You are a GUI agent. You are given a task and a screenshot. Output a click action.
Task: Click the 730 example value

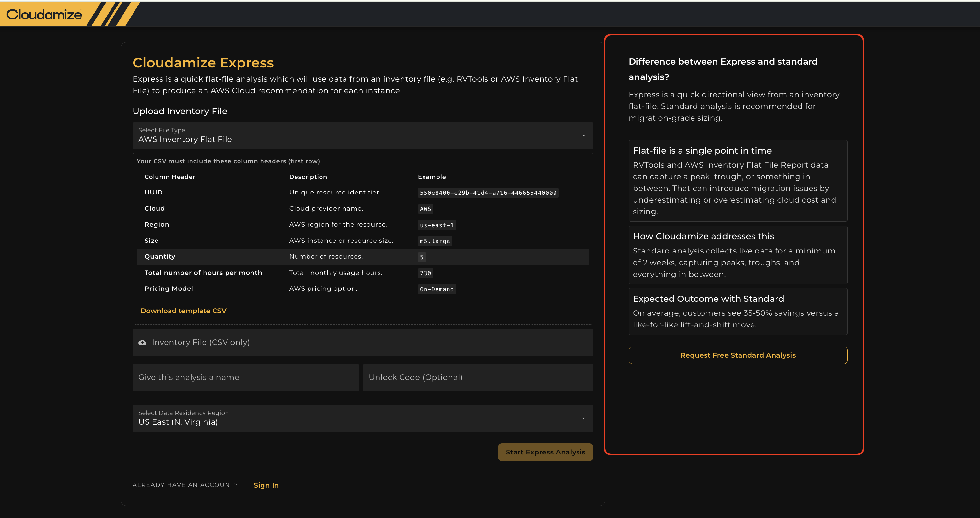point(425,273)
